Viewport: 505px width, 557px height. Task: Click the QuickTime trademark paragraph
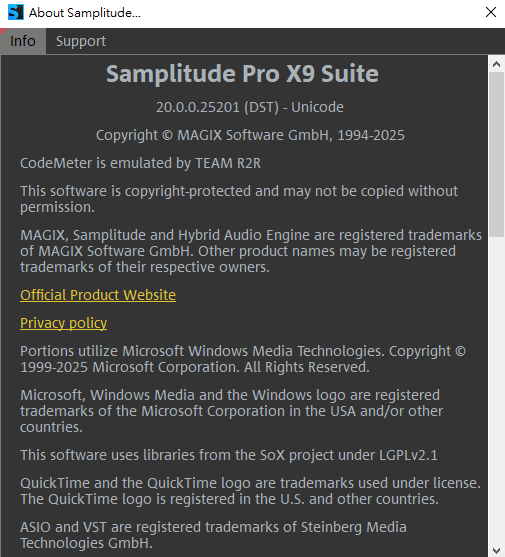coord(250,491)
